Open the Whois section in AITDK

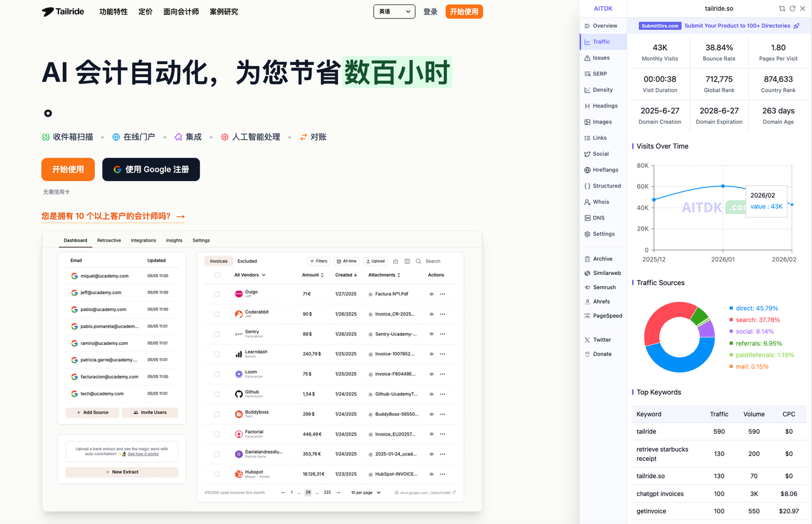pos(603,202)
